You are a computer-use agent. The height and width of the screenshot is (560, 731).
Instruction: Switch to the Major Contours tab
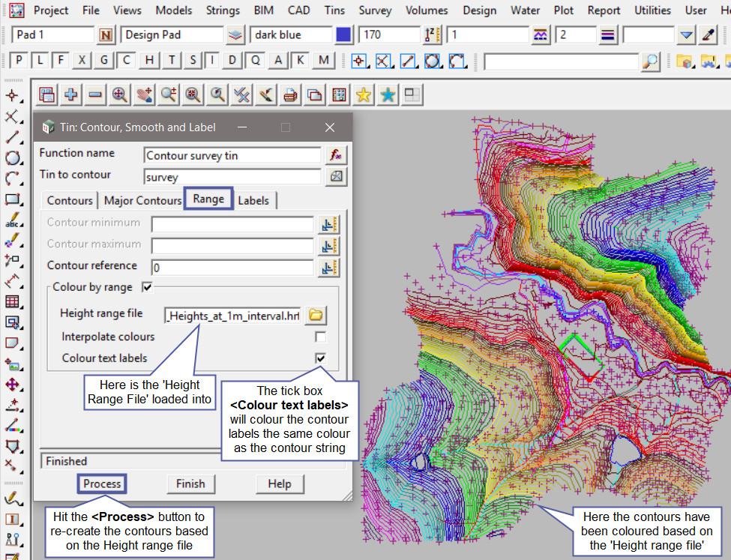(142, 200)
